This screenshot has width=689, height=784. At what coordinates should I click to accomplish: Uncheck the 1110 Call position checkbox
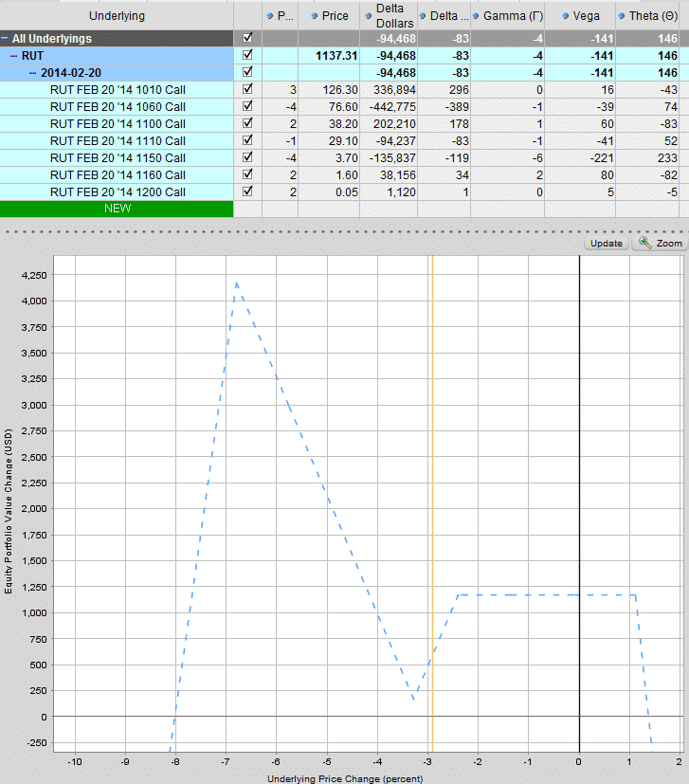click(247, 139)
